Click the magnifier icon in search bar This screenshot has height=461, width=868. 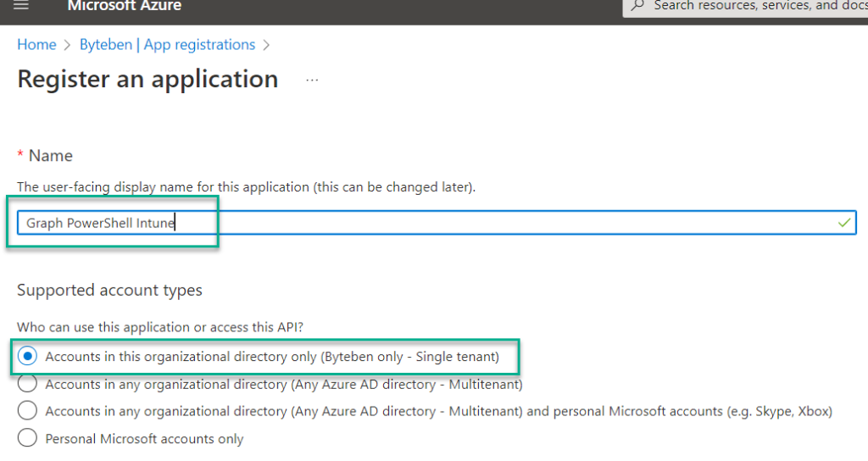pos(637,6)
